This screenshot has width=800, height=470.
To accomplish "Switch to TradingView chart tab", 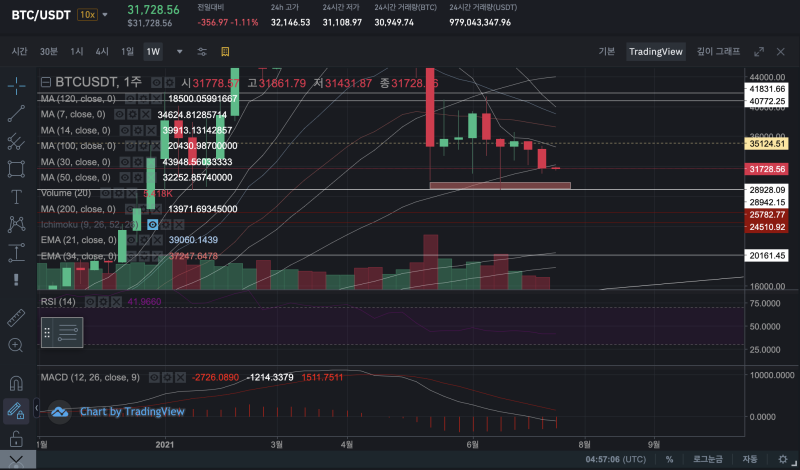I will coord(656,52).
